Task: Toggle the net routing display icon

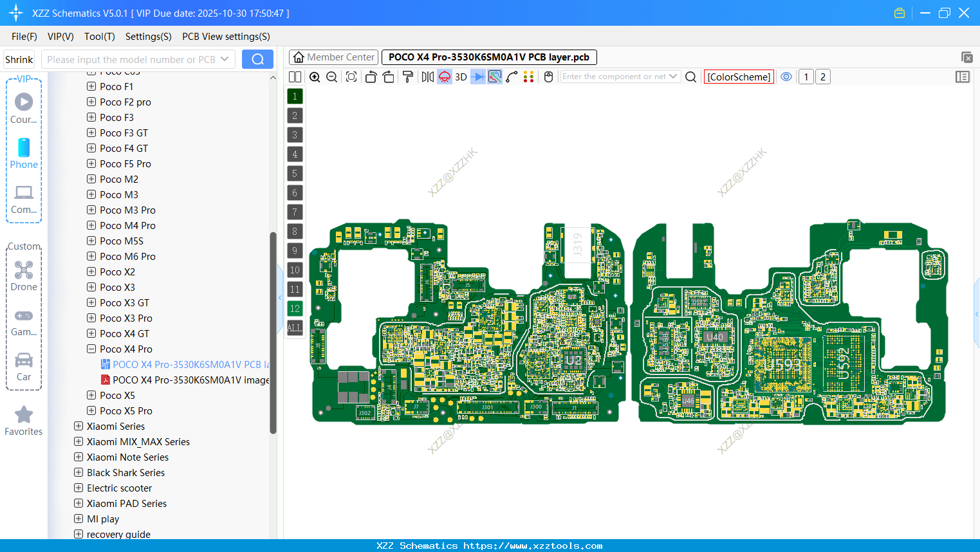Action: tap(495, 77)
